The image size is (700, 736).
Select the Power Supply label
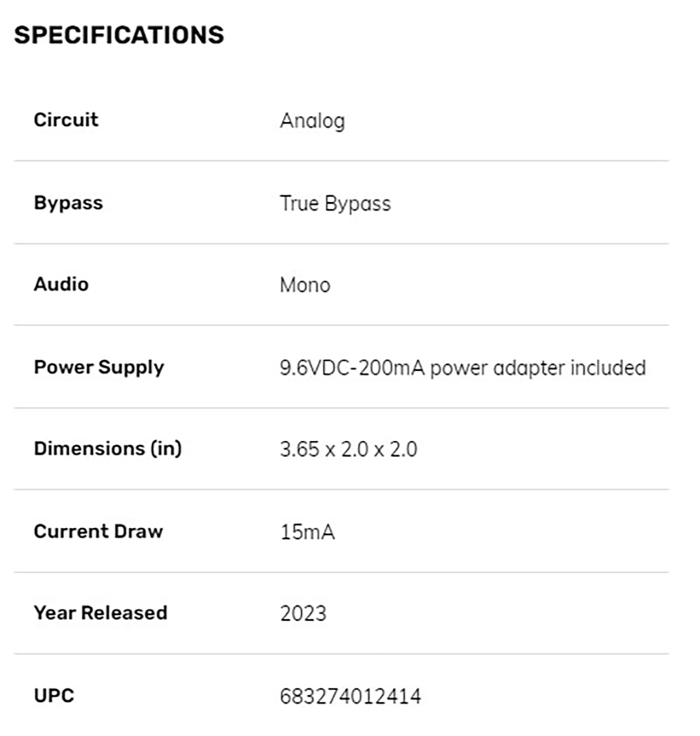click(99, 367)
